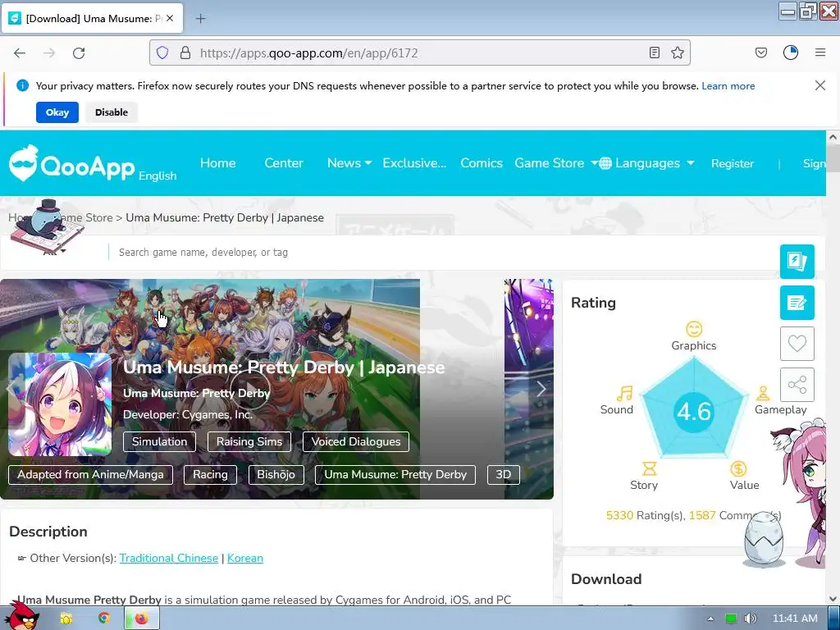Close the Uma Musume download tab
Viewport: 840px width, 630px height.
pos(170,18)
